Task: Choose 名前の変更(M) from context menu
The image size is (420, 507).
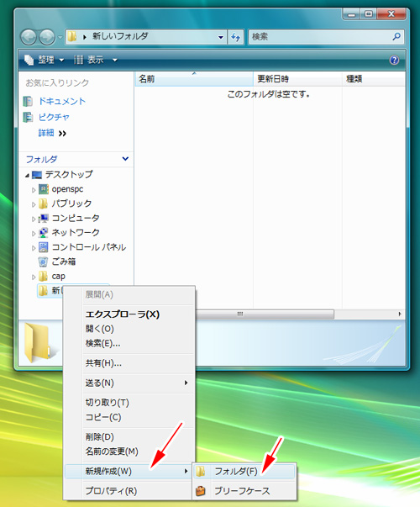Action: [x=129, y=452]
